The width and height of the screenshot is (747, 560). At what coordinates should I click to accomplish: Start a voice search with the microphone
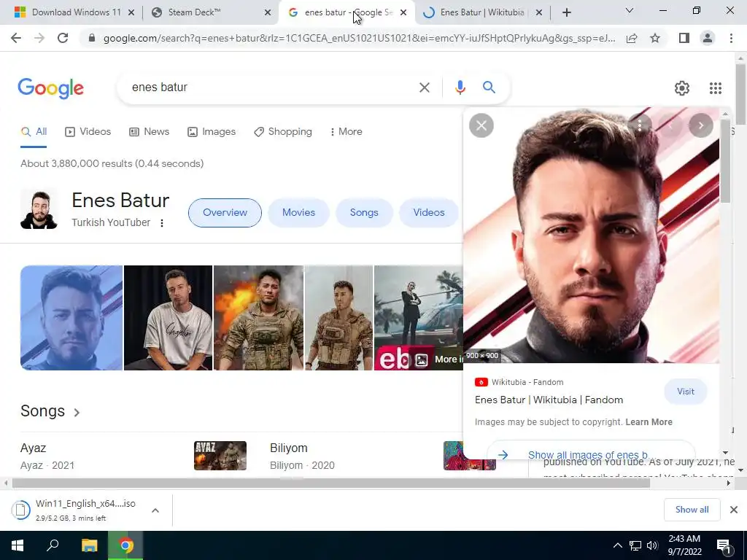460,87
